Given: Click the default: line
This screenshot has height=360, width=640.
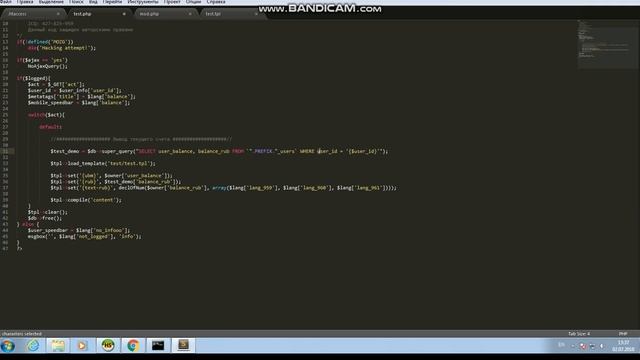Looking at the screenshot, I should (50, 127).
